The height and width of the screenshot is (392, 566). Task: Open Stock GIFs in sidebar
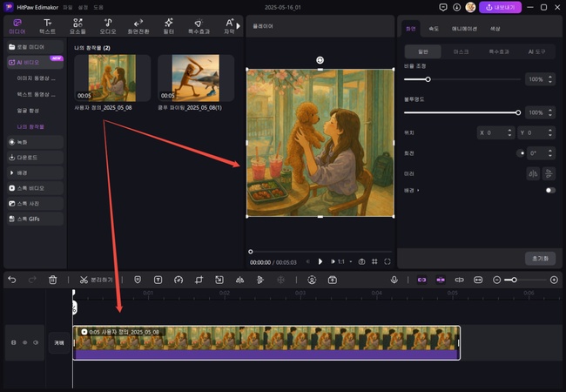35,219
